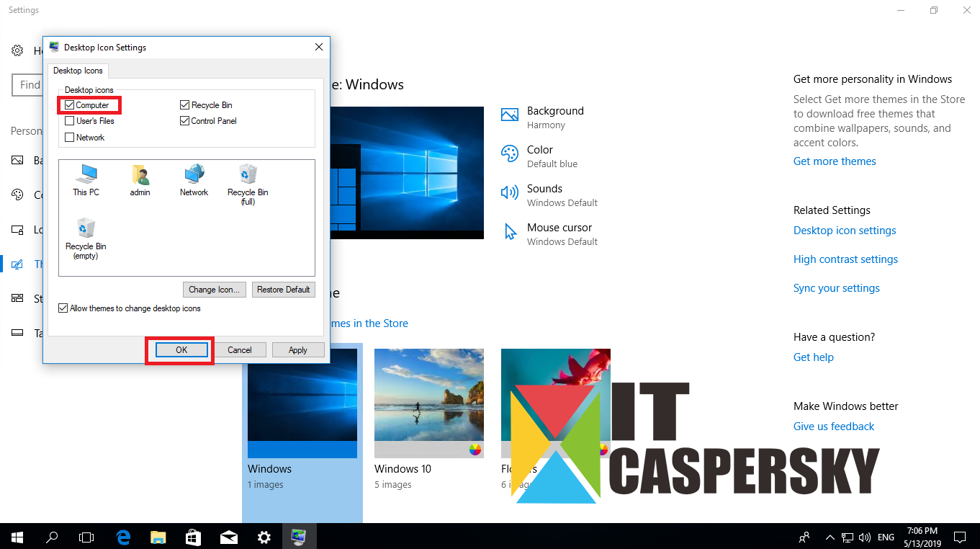Click Desktop Icon Settings taskbar icon
The height and width of the screenshot is (549, 980).
click(298, 537)
